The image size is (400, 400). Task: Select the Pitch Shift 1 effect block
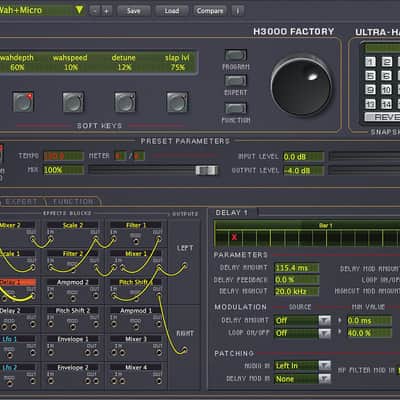coord(136,282)
